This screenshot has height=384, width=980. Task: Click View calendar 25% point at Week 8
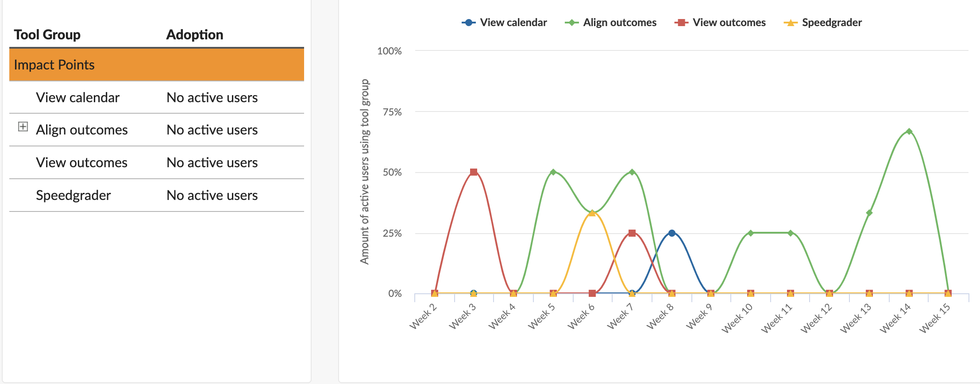[x=672, y=233]
